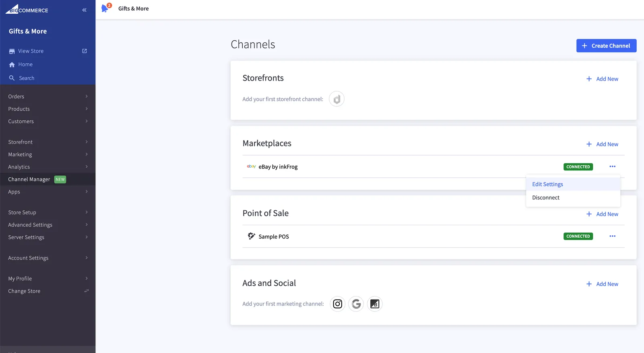The image size is (644, 353).
Task: Open the View Store link
Action: pos(31,51)
